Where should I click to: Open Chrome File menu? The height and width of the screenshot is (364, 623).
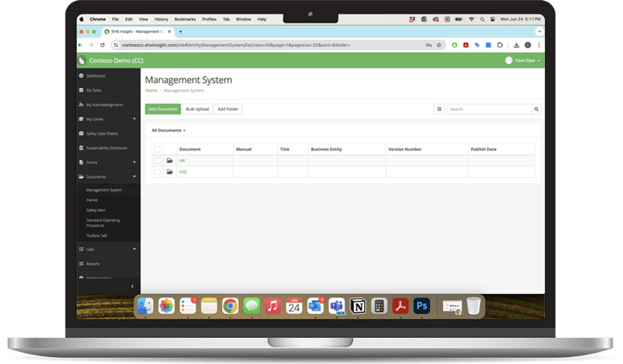[x=115, y=19]
